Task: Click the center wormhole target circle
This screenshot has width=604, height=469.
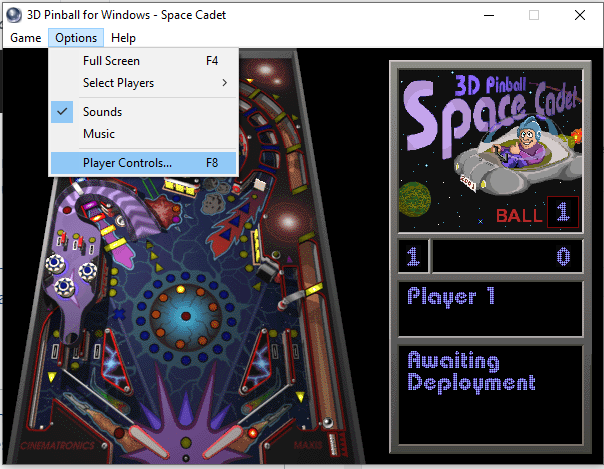Action: tap(186, 316)
